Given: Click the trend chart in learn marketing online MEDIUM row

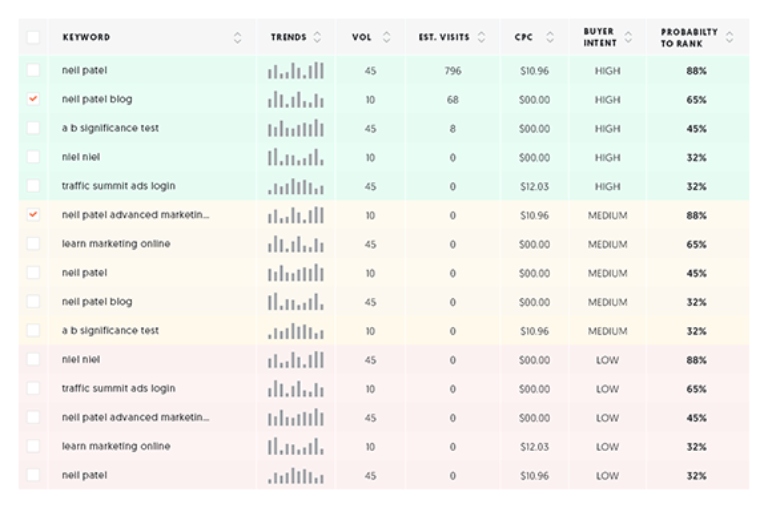Looking at the screenshot, I should point(295,244).
